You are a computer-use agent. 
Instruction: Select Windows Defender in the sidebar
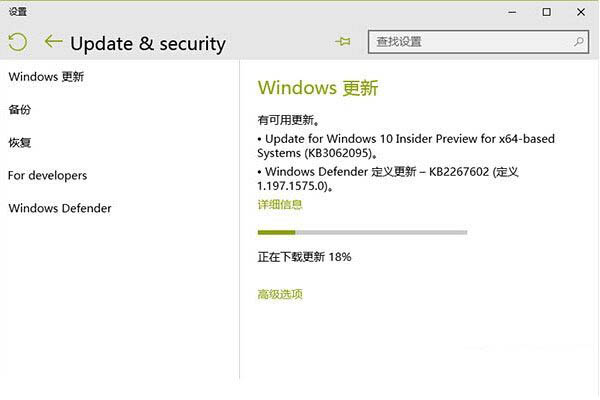click(x=59, y=209)
